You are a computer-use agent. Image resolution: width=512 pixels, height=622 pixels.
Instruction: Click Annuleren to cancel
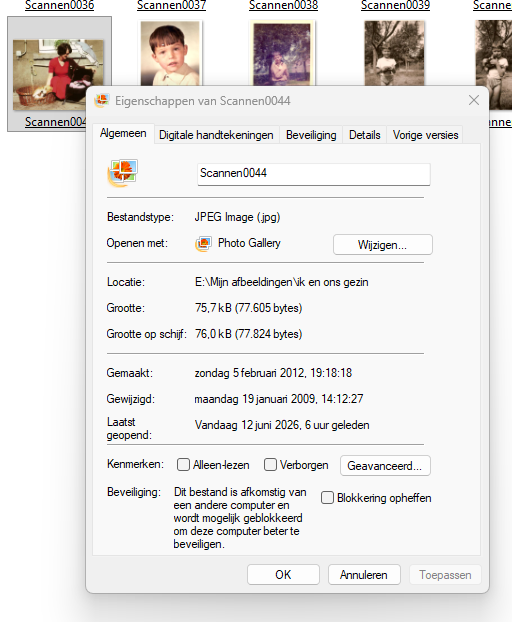[364, 574]
